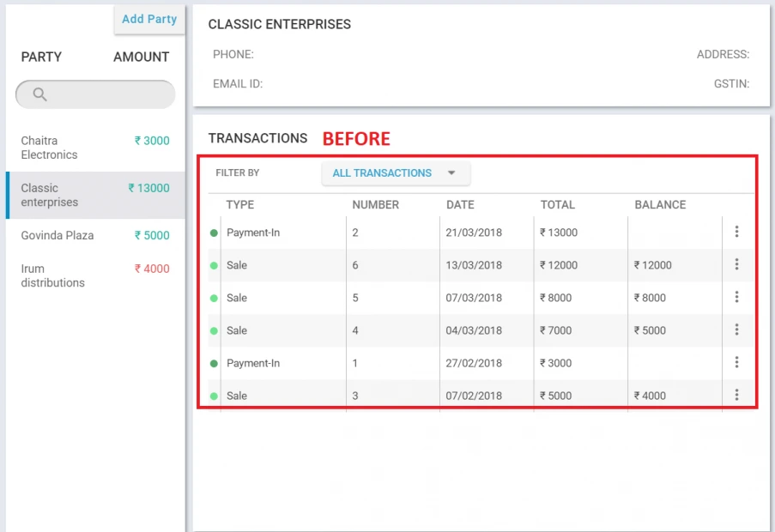
Task: Click the total ₹ 13000 in Payment-In row
Action: 559,233
